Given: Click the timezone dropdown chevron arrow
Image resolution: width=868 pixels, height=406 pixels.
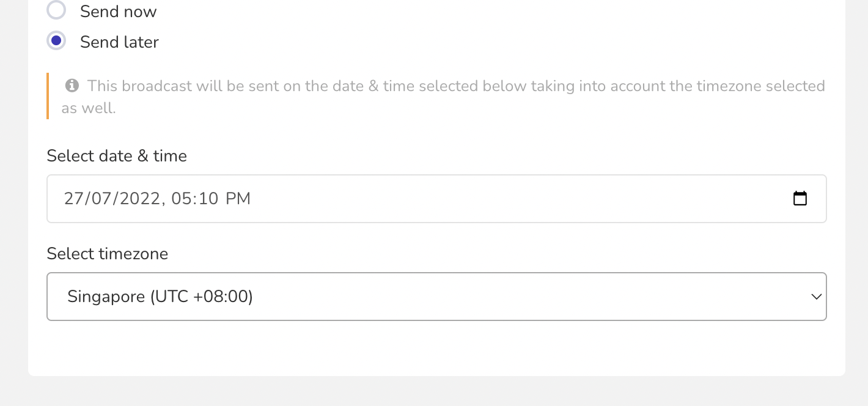Looking at the screenshot, I should click(816, 297).
